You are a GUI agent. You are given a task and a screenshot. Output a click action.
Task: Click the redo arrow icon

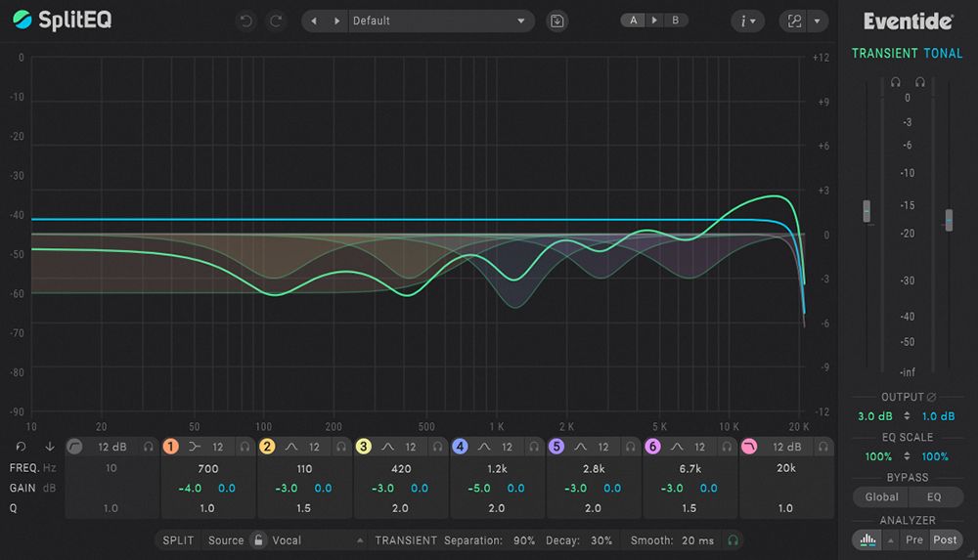tap(276, 22)
